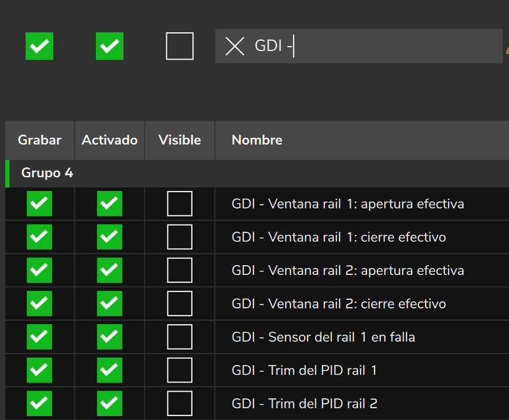509x420 pixels.
Task: Check Visible for Sensor del rail 1 en falla
Action: [x=179, y=337]
